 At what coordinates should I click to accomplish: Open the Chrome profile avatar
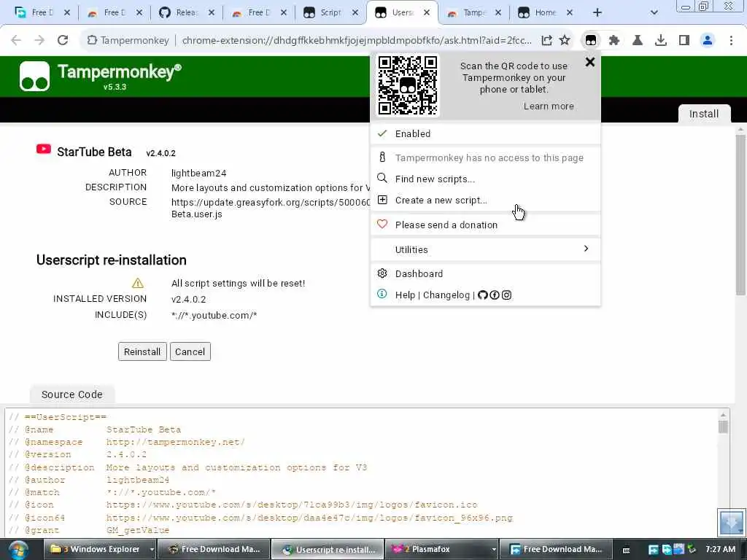(x=708, y=41)
